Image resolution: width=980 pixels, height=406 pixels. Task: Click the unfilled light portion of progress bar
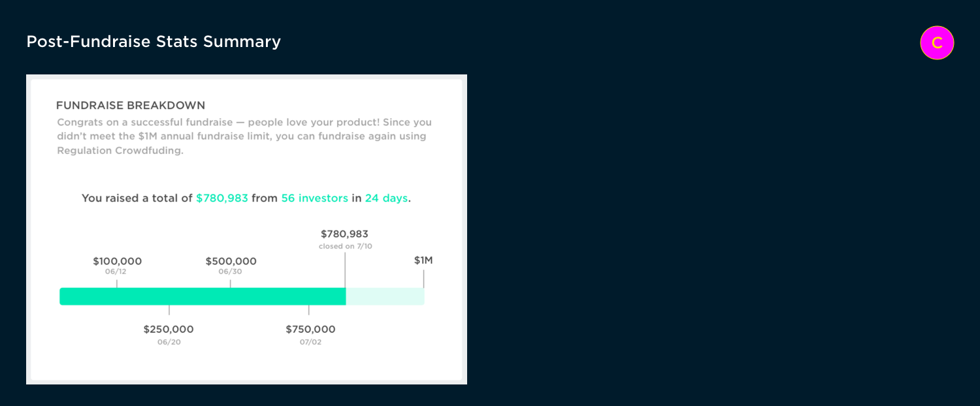(x=385, y=296)
